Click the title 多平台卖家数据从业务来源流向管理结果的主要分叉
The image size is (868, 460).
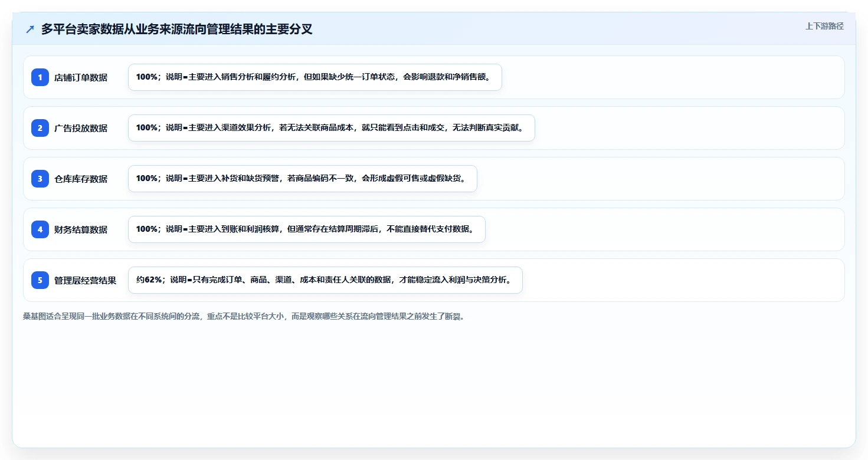click(x=176, y=29)
